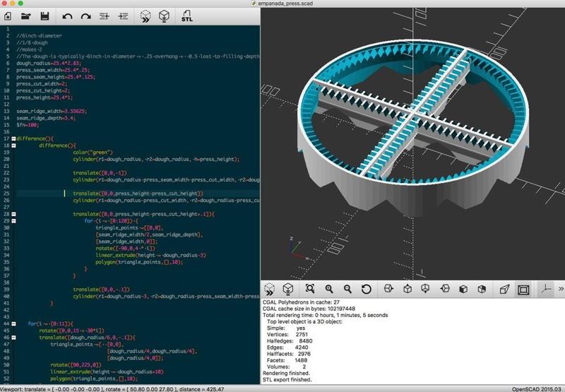
Task: Click the "Facets: 1488" console line
Action: pos(287,360)
